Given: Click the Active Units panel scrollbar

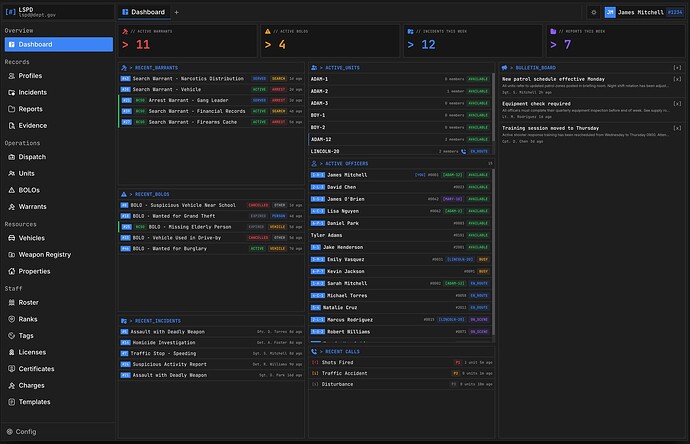Looking at the screenshot, I should 493,108.
